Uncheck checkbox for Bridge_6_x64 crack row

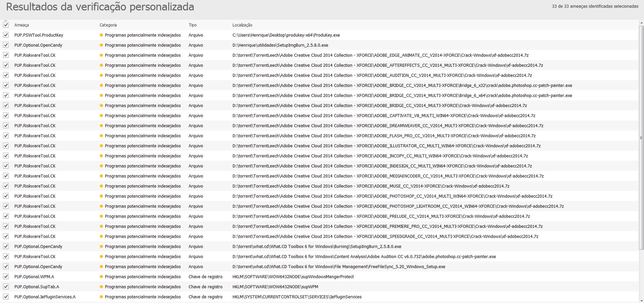tap(6, 95)
